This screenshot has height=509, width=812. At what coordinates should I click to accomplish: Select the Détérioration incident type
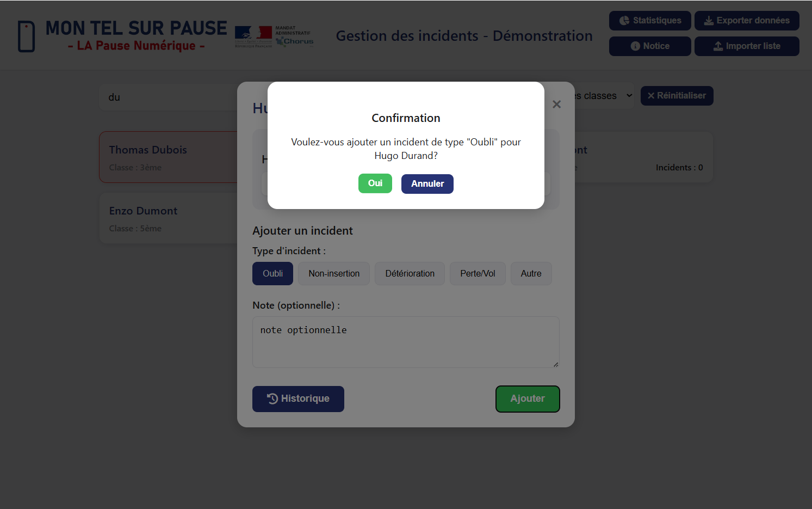[x=410, y=274]
